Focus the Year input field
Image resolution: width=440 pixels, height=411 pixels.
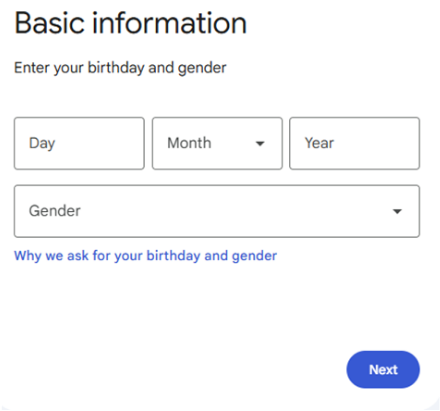pyautogui.click(x=354, y=143)
